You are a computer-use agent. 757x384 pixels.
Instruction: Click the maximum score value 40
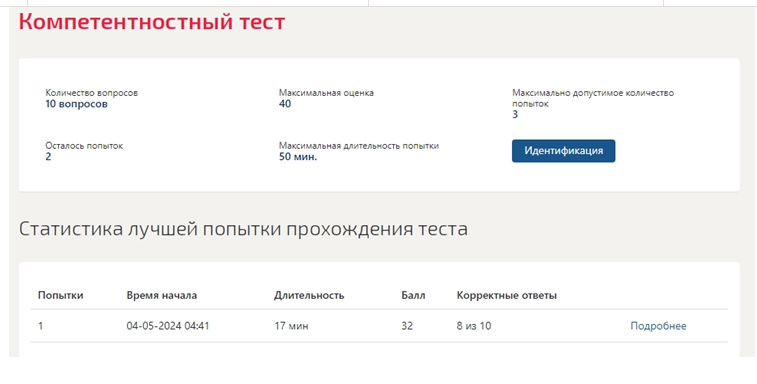pyautogui.click(x=285, y=104)
